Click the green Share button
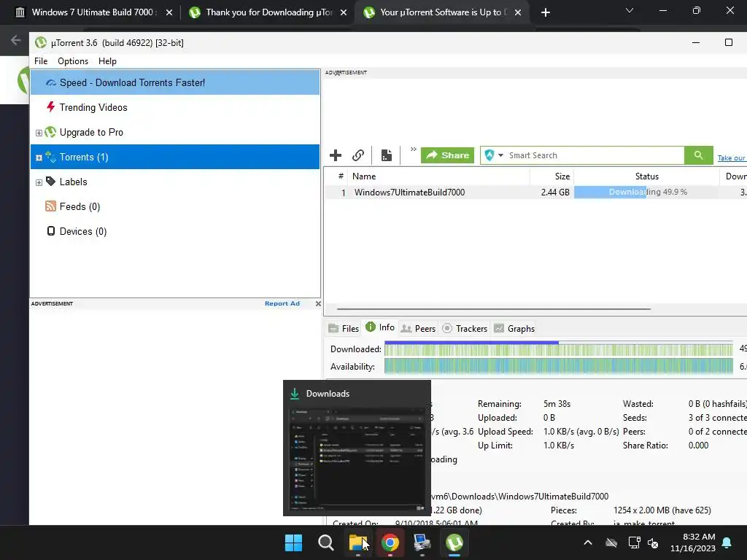Viewport: 747px width, 560px height. [447, 155]
